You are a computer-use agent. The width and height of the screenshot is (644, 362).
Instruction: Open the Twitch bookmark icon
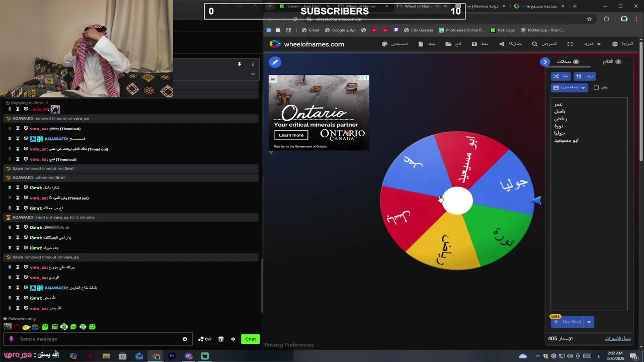[x=396, y=30]
